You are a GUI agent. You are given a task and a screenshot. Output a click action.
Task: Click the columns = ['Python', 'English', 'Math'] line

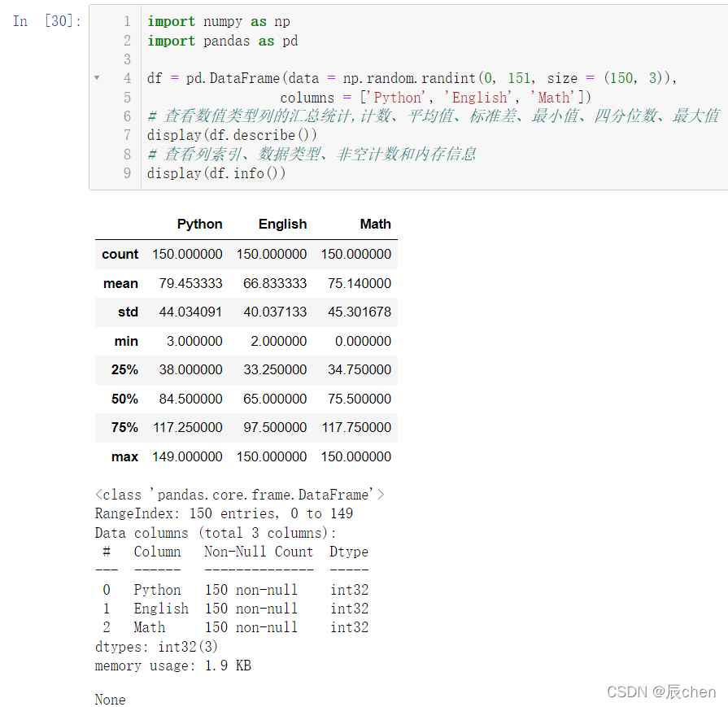[435, 98]
